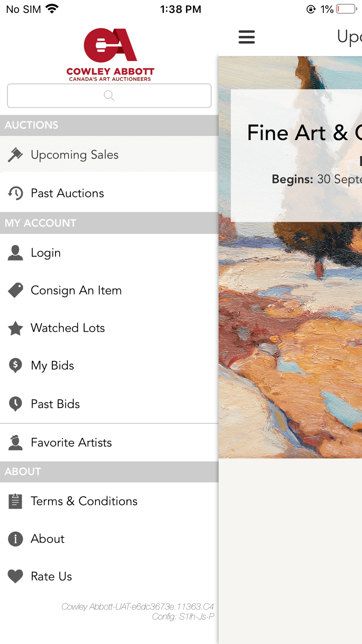Select Login from My Account section
Image resolution: width=362 pixels, height=644 pixels.
(109, 252)
